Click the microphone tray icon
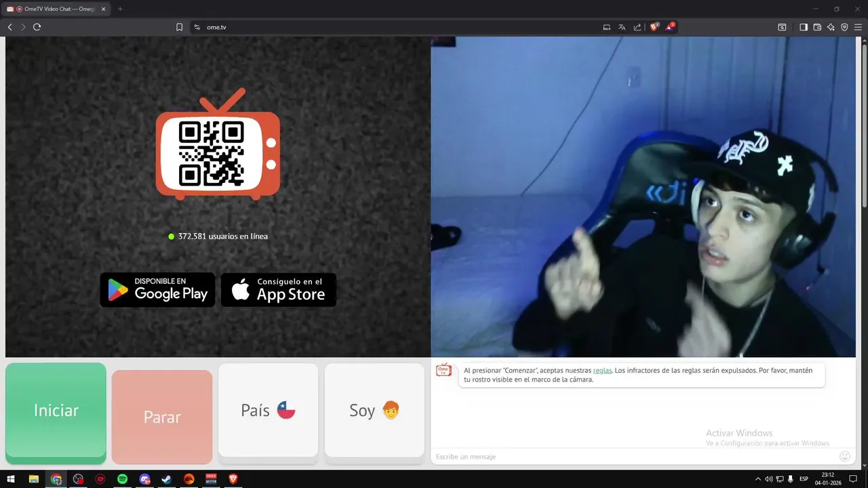868x488 pixels. [790, 479]
